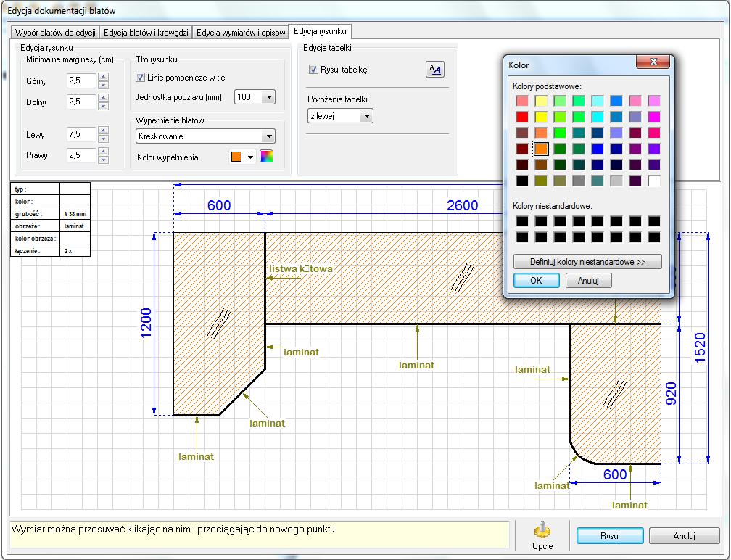Click the hint text starting "Wymiar można przesuwać"
731x560 pixels.
point(174,530)
